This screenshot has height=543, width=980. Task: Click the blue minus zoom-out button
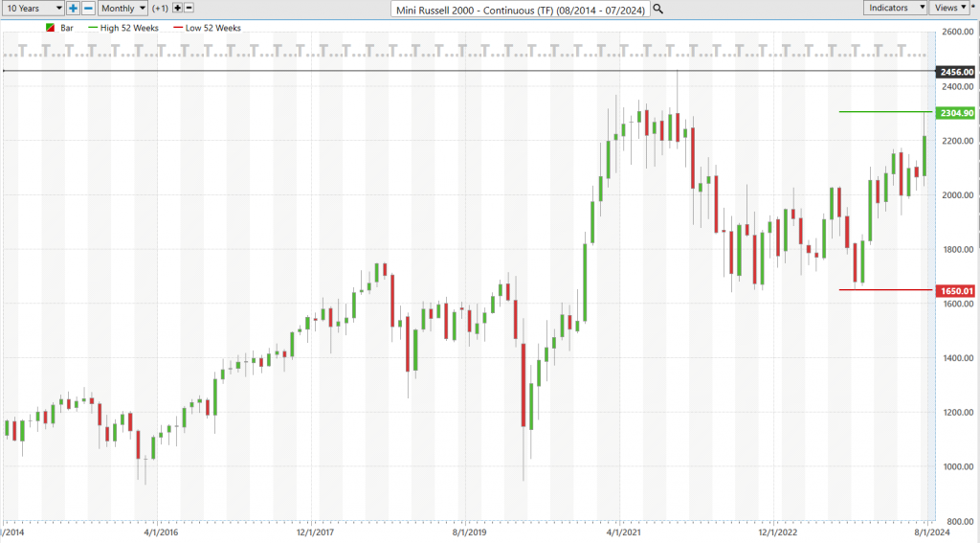(88, 8)
